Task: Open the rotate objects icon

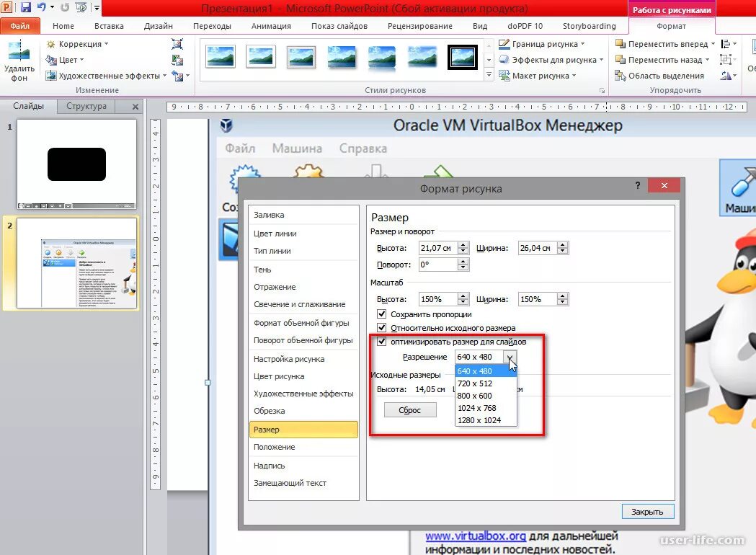Action: click(728, 76)
